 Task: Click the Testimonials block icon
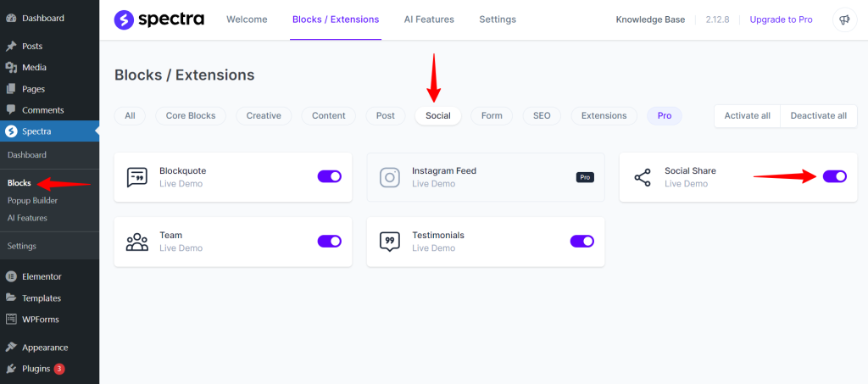click(389, 242)
